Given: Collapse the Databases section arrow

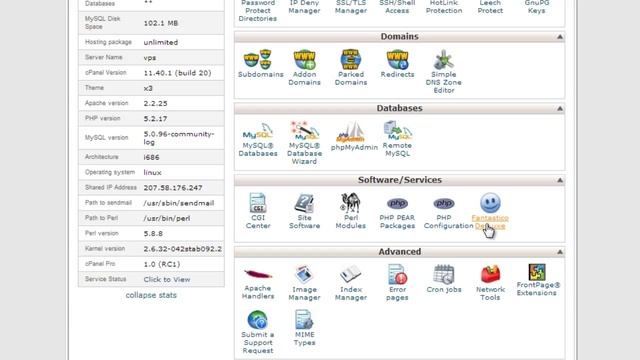Looking at the screenshot, I should click(x=560, y=109).
